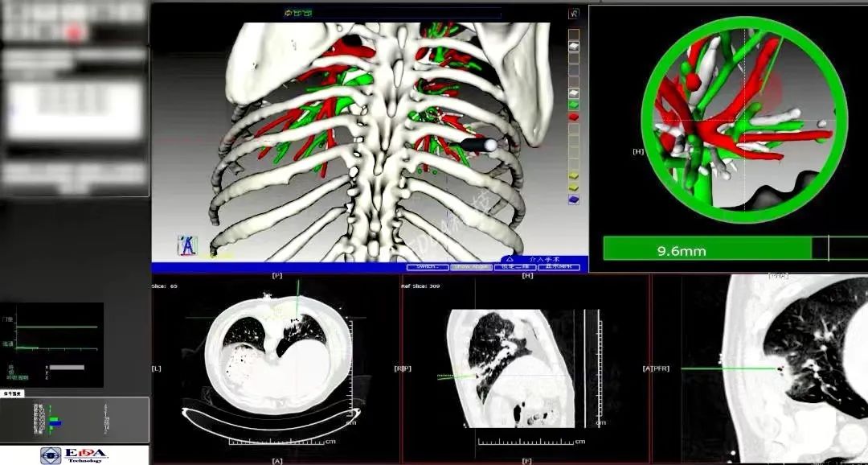
Task: Click the second button right of Switch...
Action: 471,267
